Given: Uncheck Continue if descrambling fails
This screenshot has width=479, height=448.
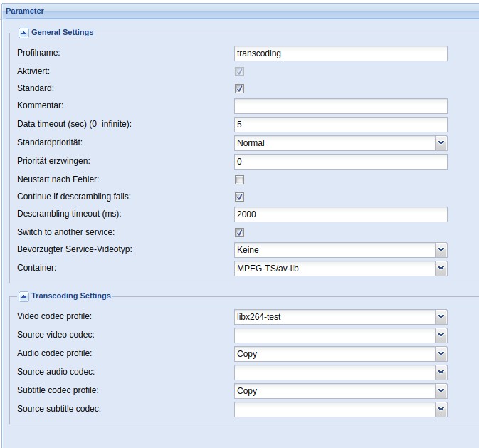Looking at the screenshot, I should 239,197.
